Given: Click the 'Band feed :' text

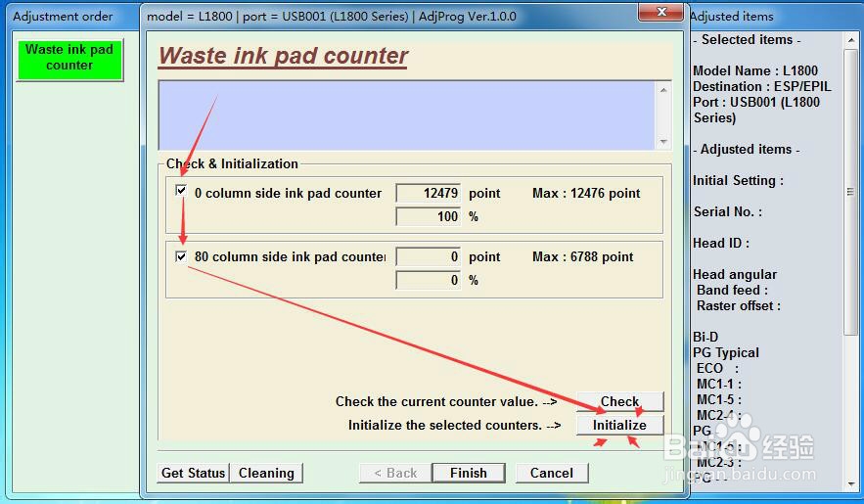Looking at the screenshot, I should (732, 291).
